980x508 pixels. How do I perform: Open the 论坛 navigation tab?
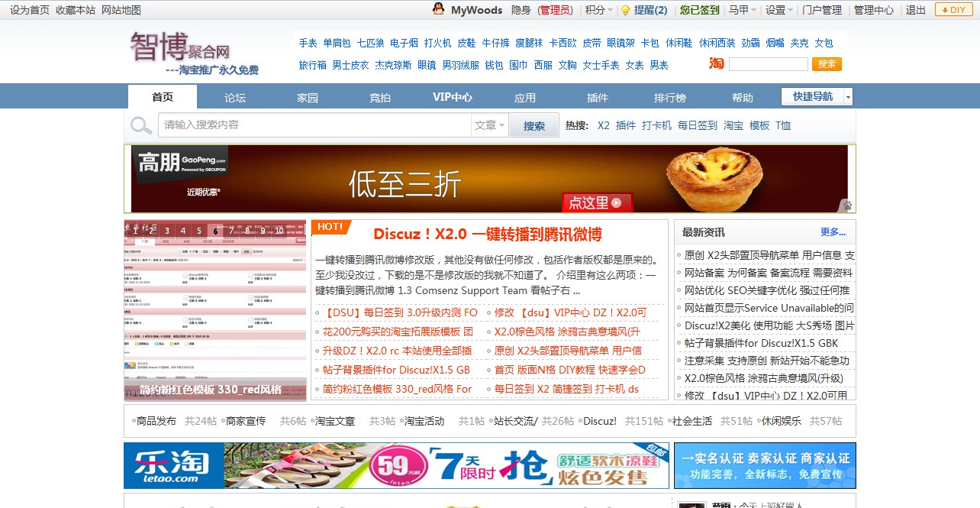235,97
